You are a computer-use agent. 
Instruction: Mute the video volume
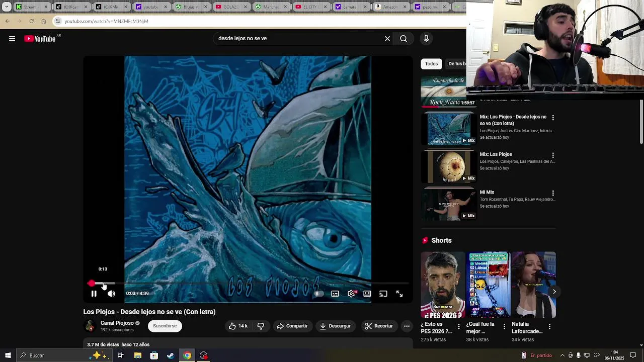coord(111,294)
